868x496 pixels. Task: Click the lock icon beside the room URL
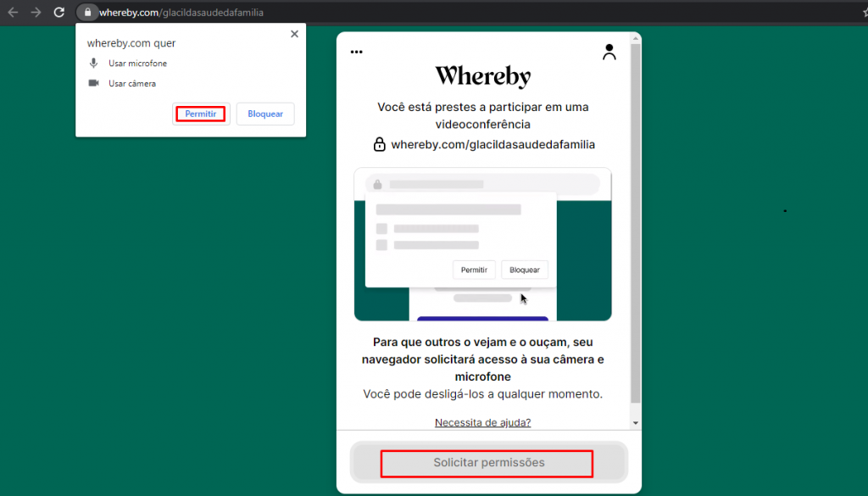pyautogui.click(x=379, y=144)
